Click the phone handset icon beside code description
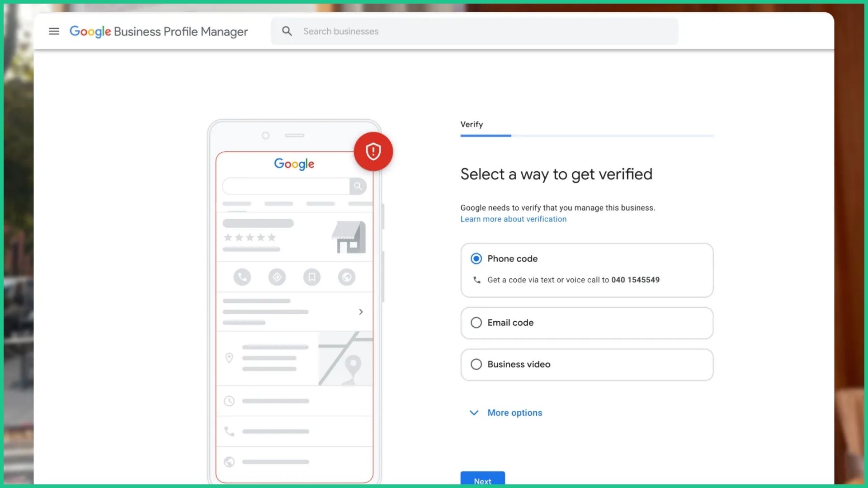This screenshot has width=868, height=488. click(x=476, y=280)
